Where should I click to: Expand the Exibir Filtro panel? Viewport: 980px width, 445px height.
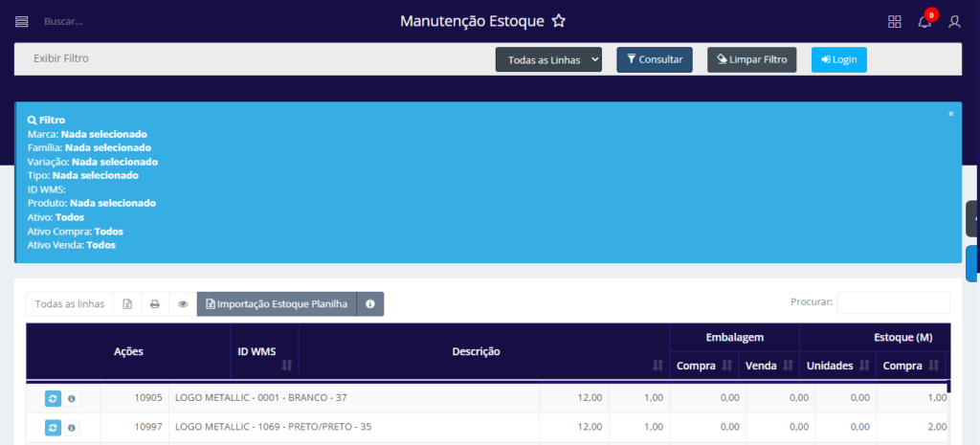pyautogui.click(x=61, y=58)
